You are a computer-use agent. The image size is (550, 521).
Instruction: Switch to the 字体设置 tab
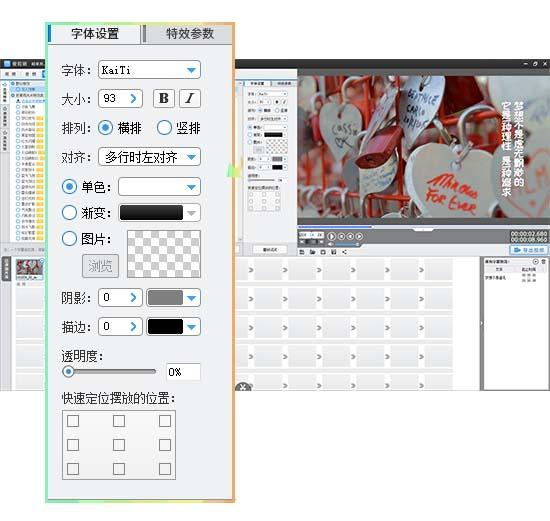pos(95,34)
